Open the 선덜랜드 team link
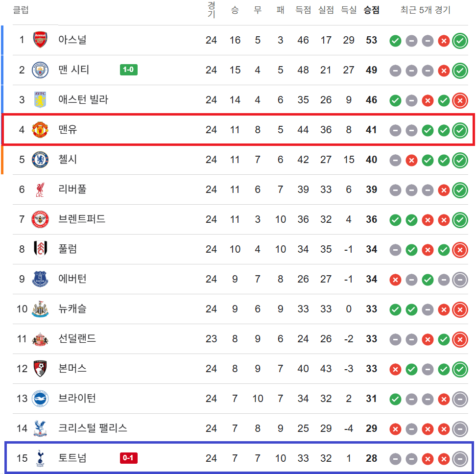The height and width of the screenshot is (474, 476). click(77, 339)
